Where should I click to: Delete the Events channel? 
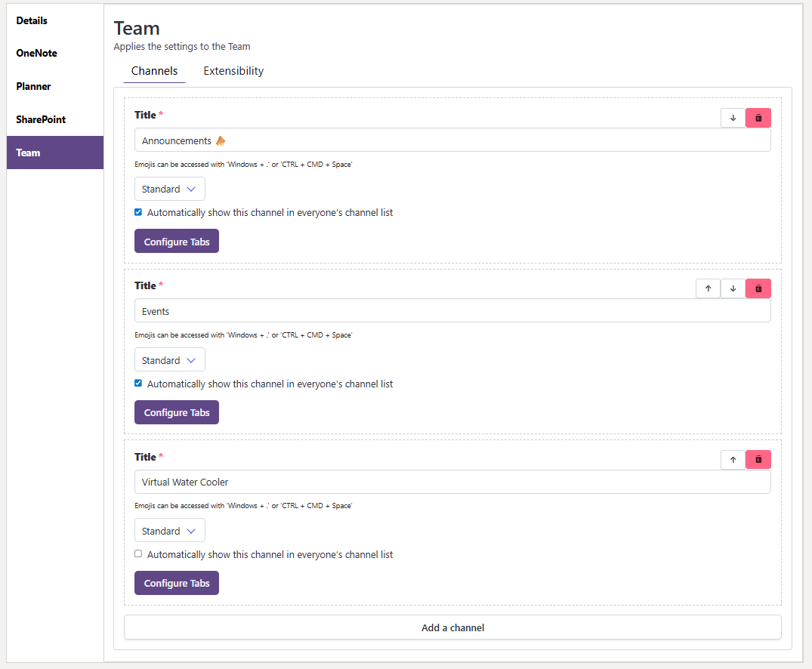click(758, 288)
